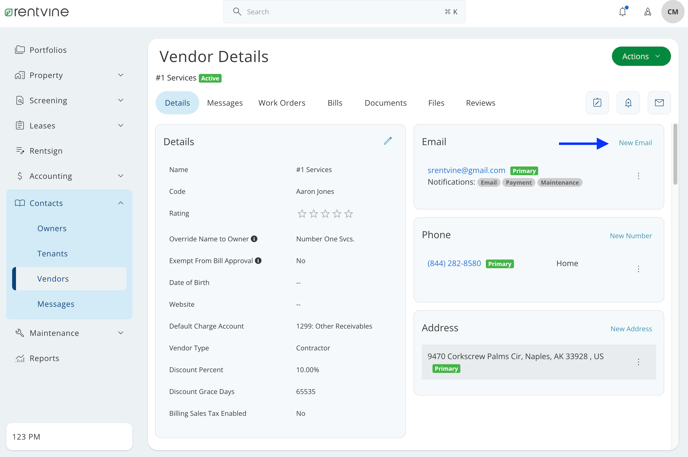Click the pencil edit icon in Details
Viewport: 688px width, 457px height.
[388, 141]
